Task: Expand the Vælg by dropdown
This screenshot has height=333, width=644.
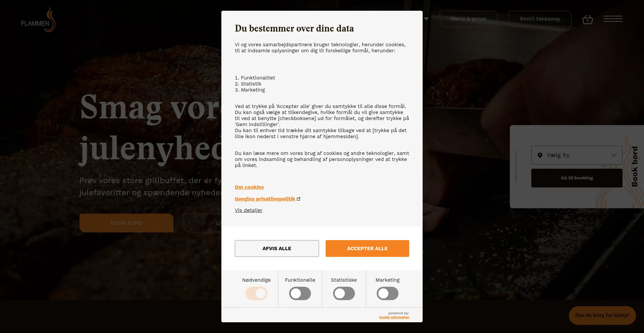Action: click(577, 155)
